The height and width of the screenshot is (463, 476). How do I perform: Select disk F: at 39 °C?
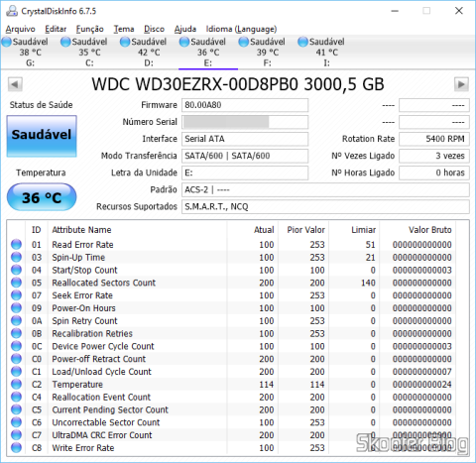coord(267,52)
